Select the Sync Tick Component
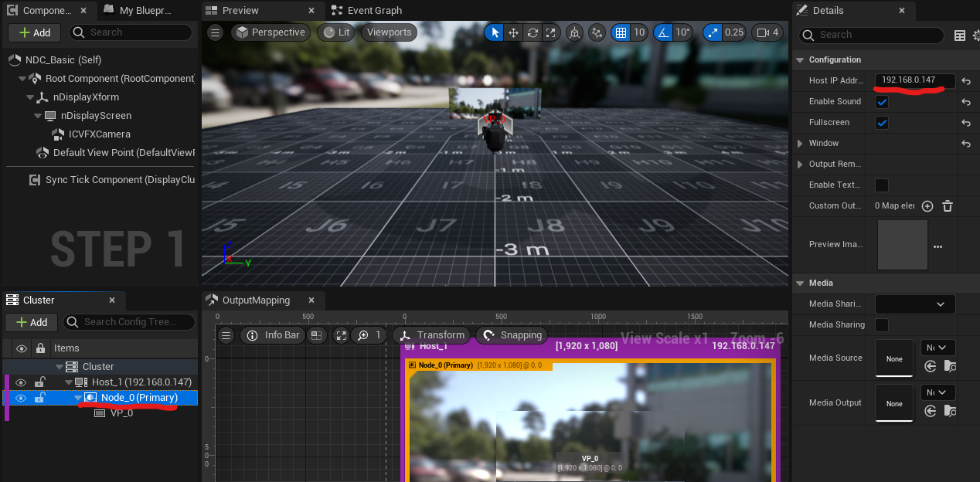The width and height of the screenshot is (980, 482). tap(114, 180)
